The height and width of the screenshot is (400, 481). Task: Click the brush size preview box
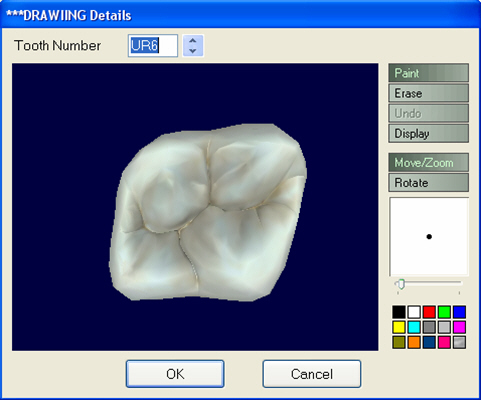tap(429, 237)
